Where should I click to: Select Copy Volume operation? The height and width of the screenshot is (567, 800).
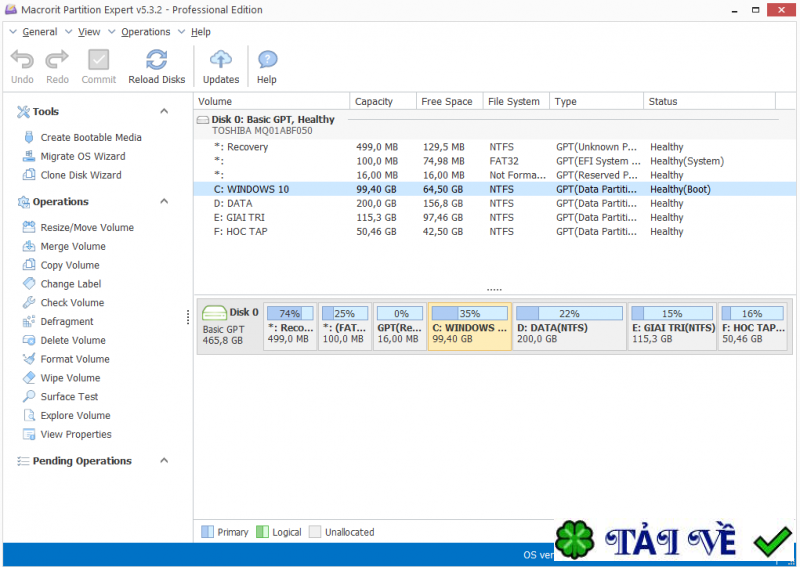coord(61,265)
